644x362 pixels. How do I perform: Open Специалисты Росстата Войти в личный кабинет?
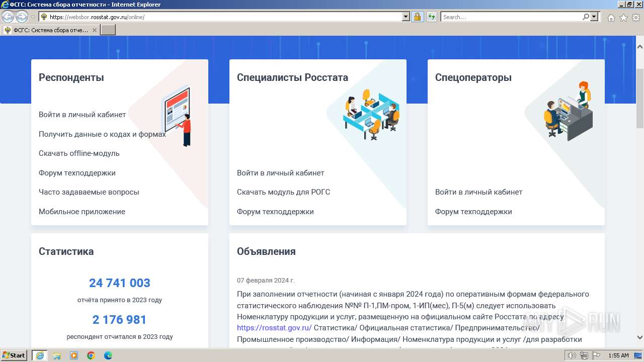click(x=281, y=173)
